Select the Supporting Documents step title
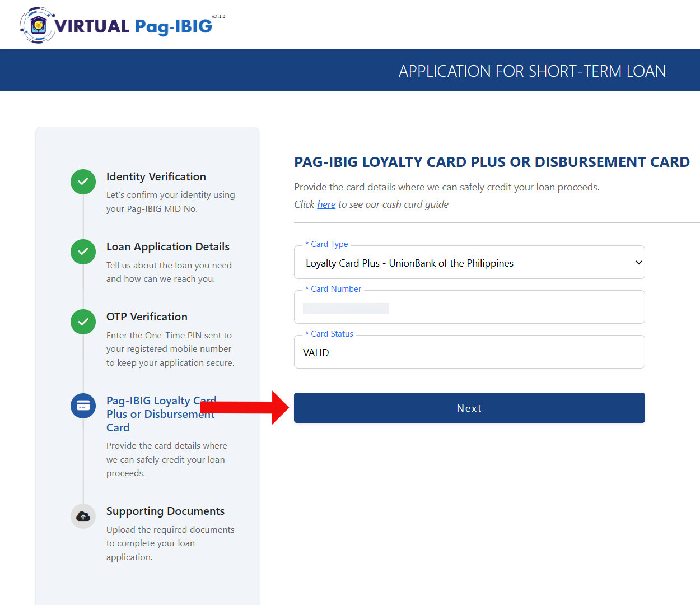Image resolution: width=700 pixels, height=605 pixels. (165, 511)
